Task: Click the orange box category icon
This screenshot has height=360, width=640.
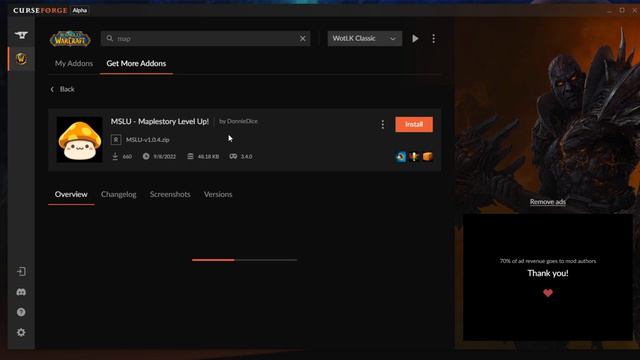Action: (427, 157)
